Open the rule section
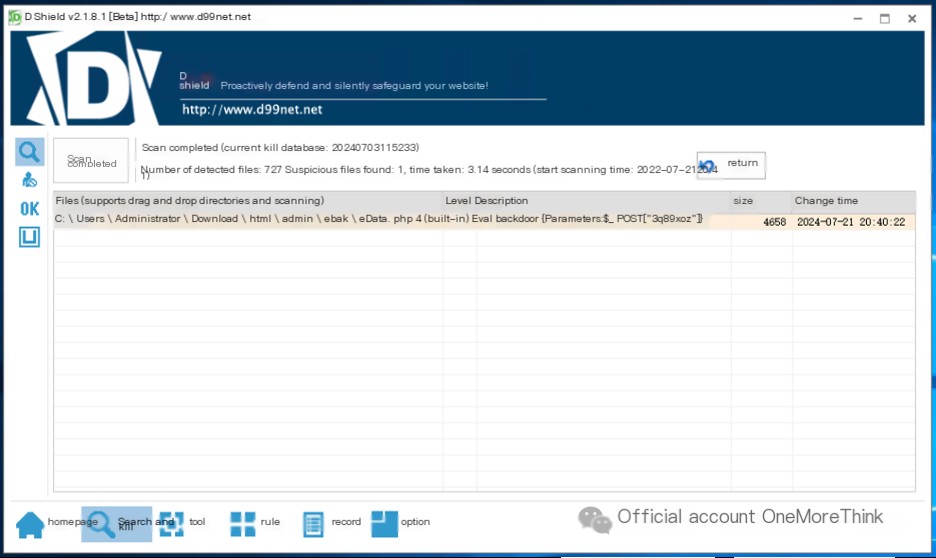This screenshot has width=936, height=558. (255, 523)
